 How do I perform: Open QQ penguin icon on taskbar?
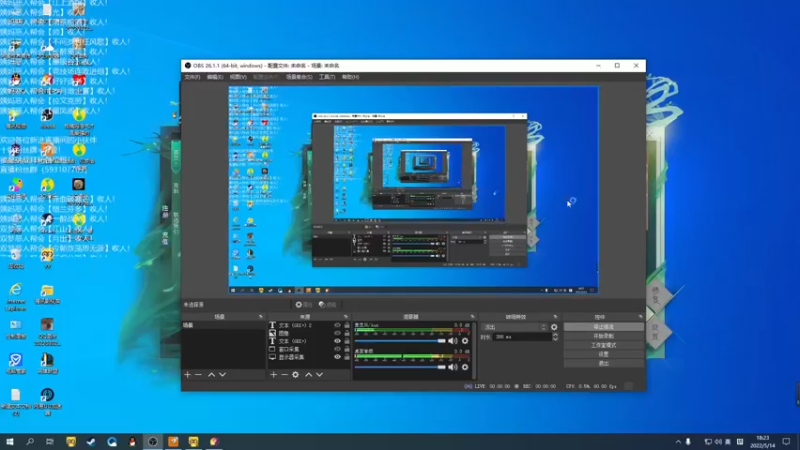[x=132, y=441]
